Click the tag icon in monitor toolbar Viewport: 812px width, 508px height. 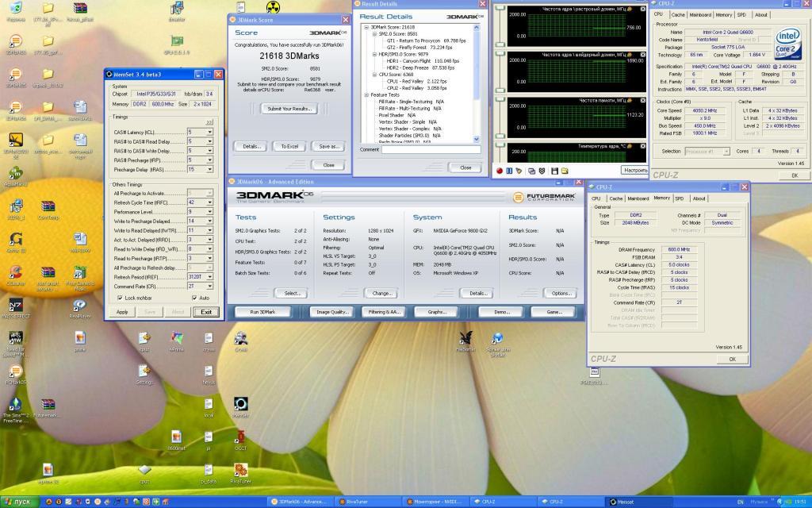click(519, 171)
